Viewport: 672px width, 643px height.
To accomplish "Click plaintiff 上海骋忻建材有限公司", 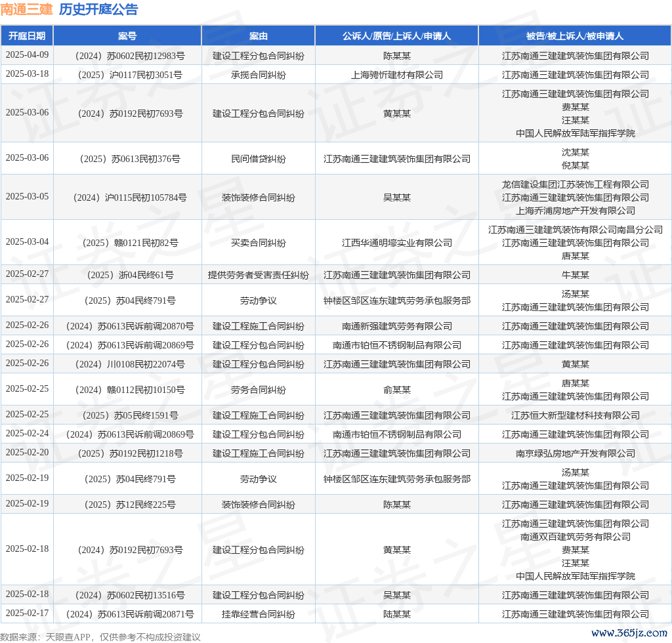I will pyautogui.click(x=397, y=75).
